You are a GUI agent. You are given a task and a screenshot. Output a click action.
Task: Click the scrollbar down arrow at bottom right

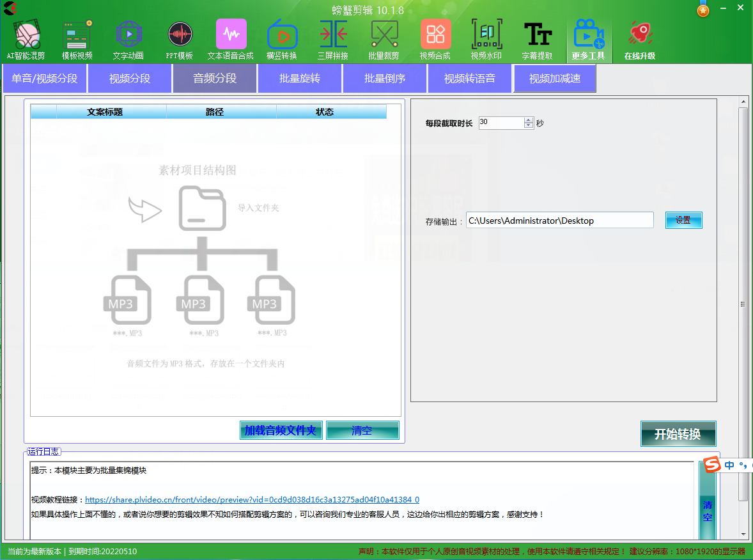coord(743,534)
